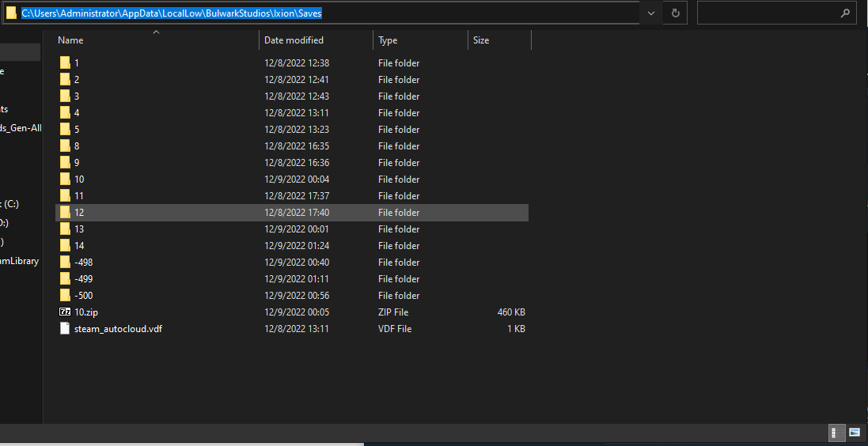Viewport: 868px width, 446px height.
Task: Click the search magnifier icon
Action: 846,13
